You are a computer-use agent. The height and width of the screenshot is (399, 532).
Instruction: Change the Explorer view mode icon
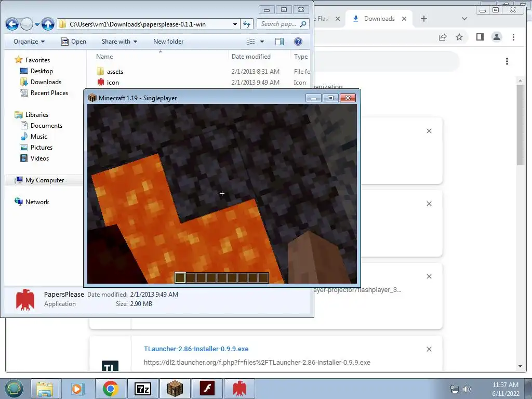(251, 42)
